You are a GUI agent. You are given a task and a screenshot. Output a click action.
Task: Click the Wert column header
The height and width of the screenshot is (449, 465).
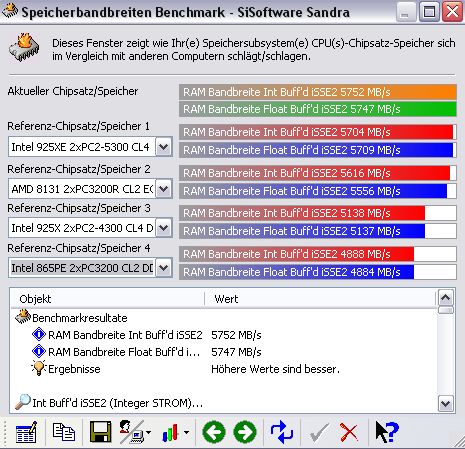point(320,299)
